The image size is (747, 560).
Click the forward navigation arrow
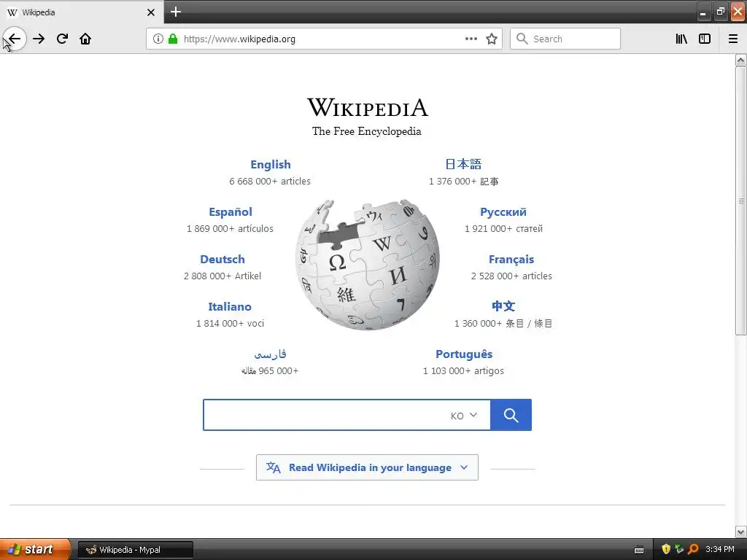pos(39,39)
